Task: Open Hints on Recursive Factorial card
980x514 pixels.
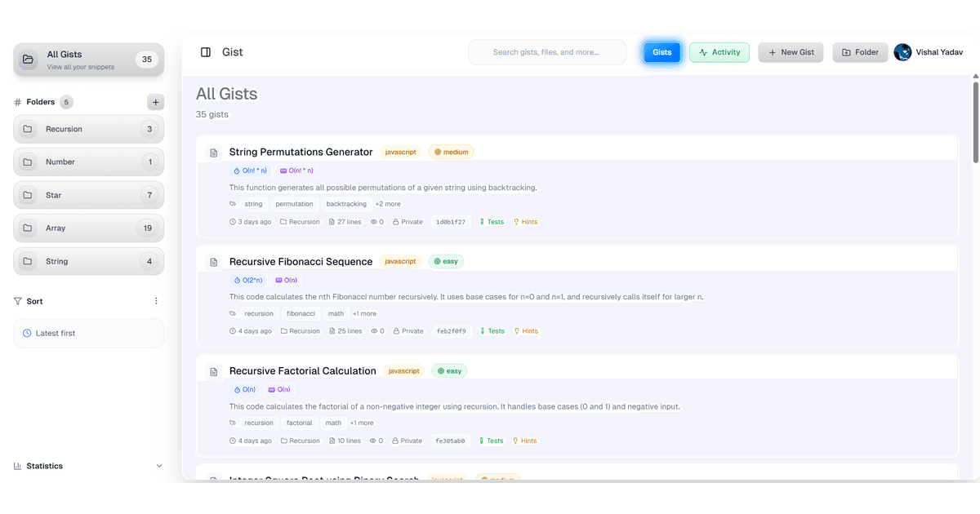Action: point(525,441)
